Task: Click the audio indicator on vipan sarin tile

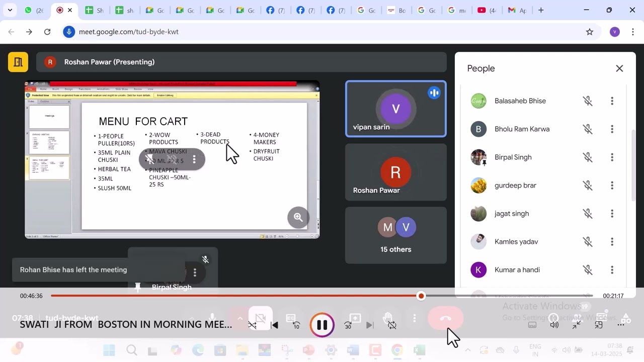Action: click(x=434, y=93)
